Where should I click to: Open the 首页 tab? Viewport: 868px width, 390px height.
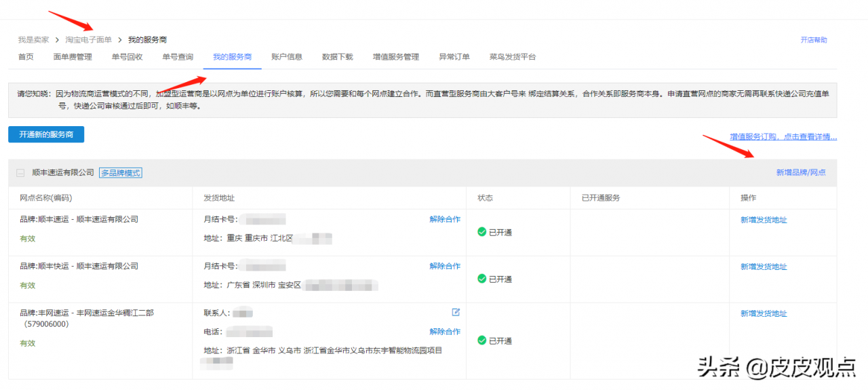click(26, 57)
